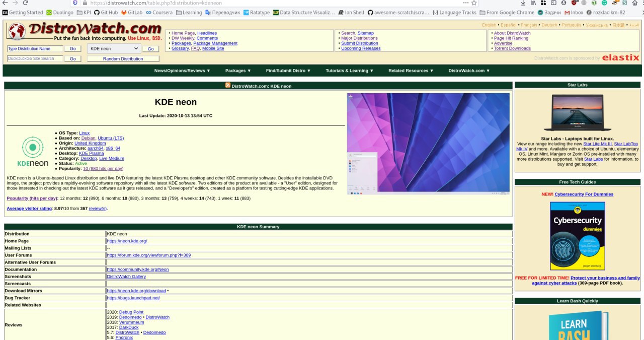Click the elastix sponsor logo

[620, 57]
